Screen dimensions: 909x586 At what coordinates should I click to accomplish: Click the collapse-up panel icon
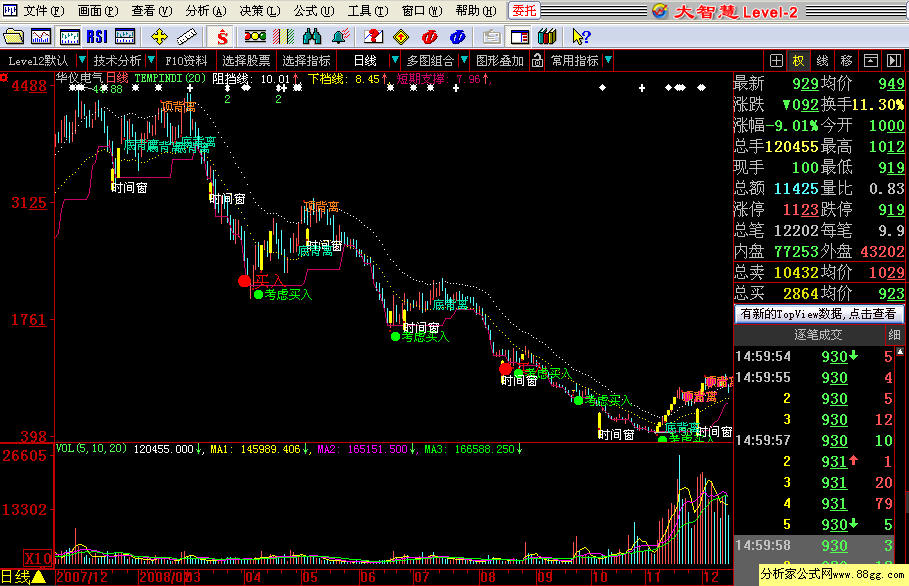pyautogui.click(x=871, y=60)
